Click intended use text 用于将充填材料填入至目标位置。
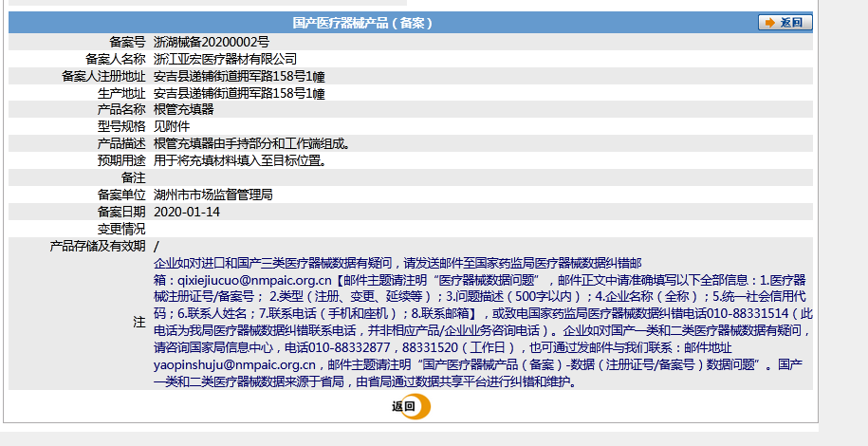The width and height of the screenshot is (868, 446). [x=240, y=160]
